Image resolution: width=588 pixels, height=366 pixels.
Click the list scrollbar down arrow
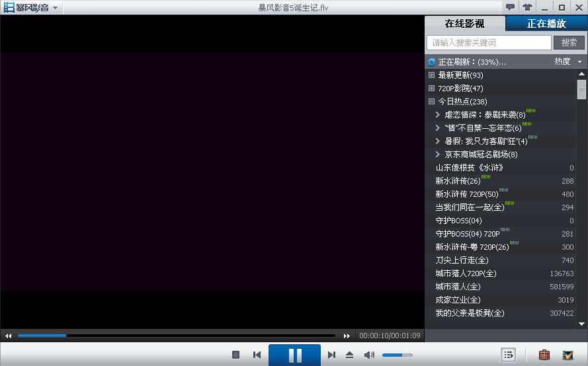581,324
